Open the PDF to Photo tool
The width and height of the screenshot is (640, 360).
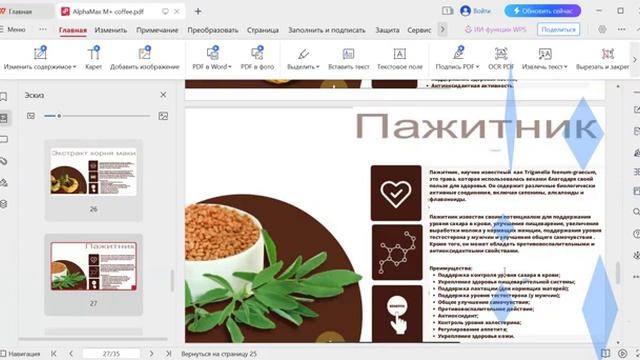257,58
